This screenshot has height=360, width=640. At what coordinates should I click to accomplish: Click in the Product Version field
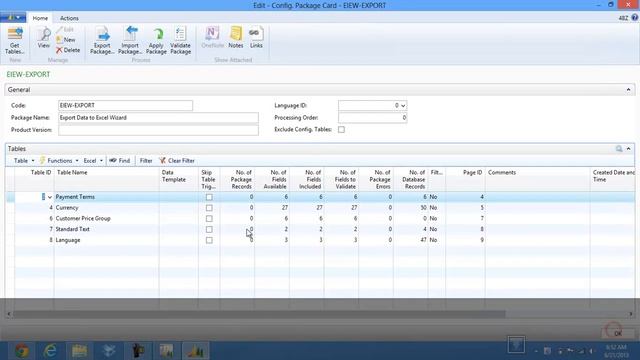pos(158,130)
